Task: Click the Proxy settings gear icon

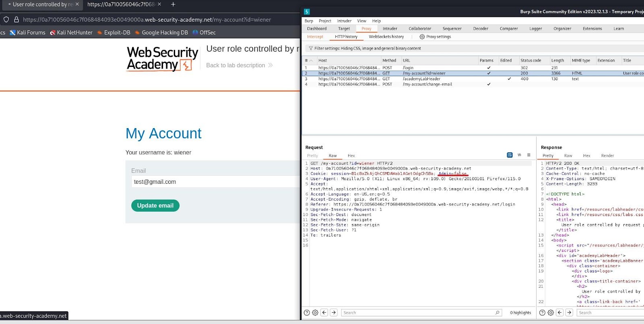Action: click(x=422, y=37)
